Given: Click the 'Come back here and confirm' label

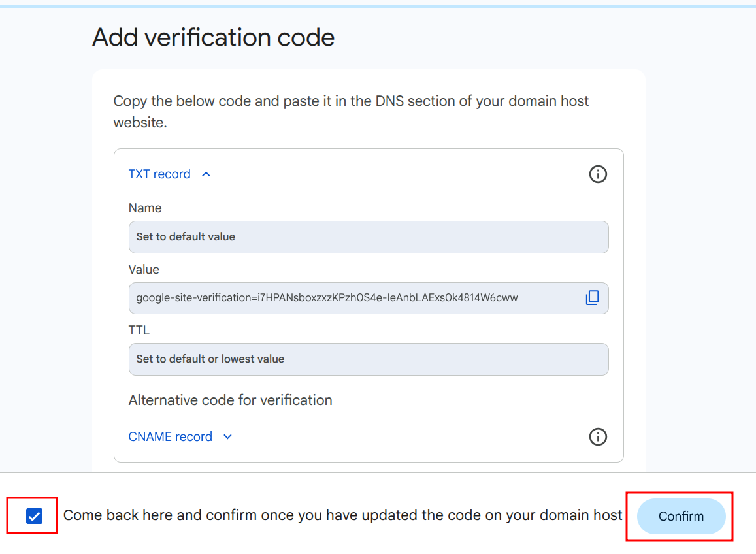Looking at the screenshot, I should [342, 515].
